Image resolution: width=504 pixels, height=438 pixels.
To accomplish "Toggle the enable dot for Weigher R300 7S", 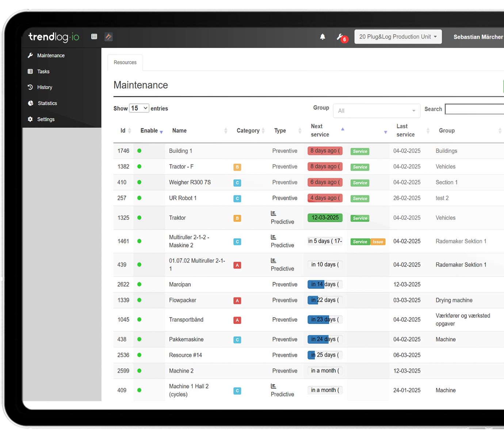I will pos(139,182).
